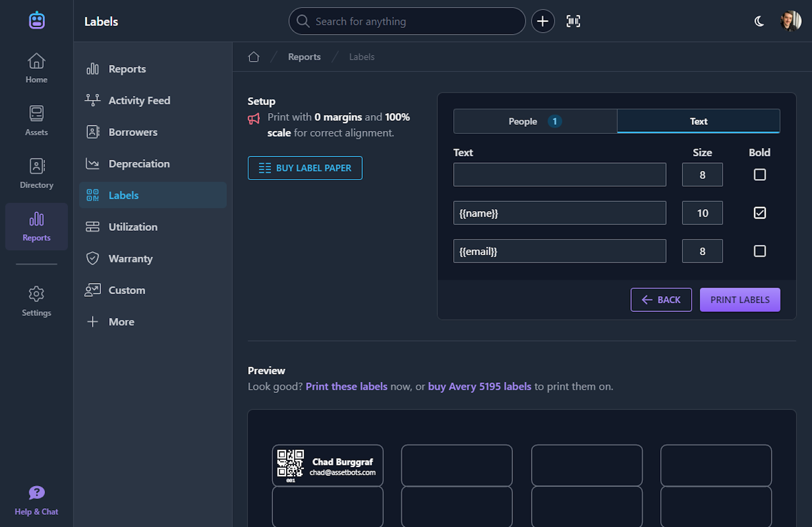Open Settings gear in the left rail

pos(37,301)
